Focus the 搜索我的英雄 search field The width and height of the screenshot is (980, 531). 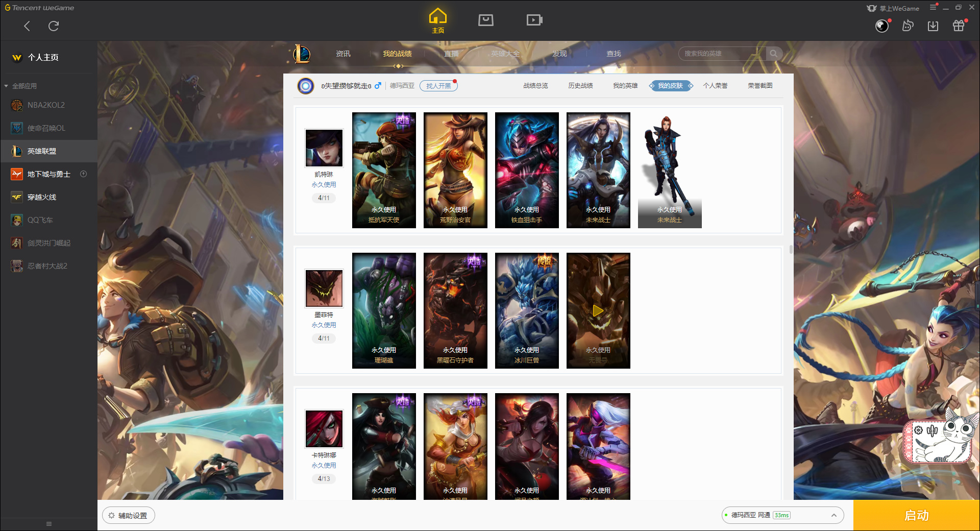pos(722,54)
